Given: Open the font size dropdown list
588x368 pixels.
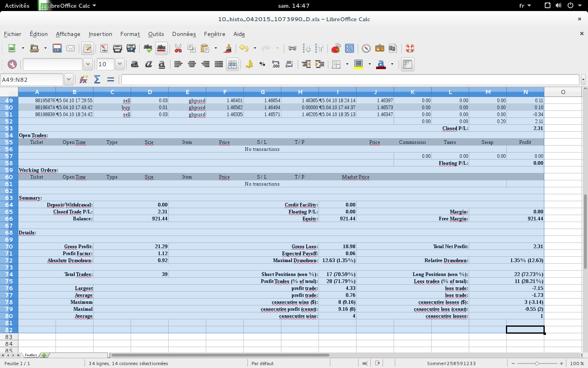Looking at the screenshot, I should click(120, 64).
